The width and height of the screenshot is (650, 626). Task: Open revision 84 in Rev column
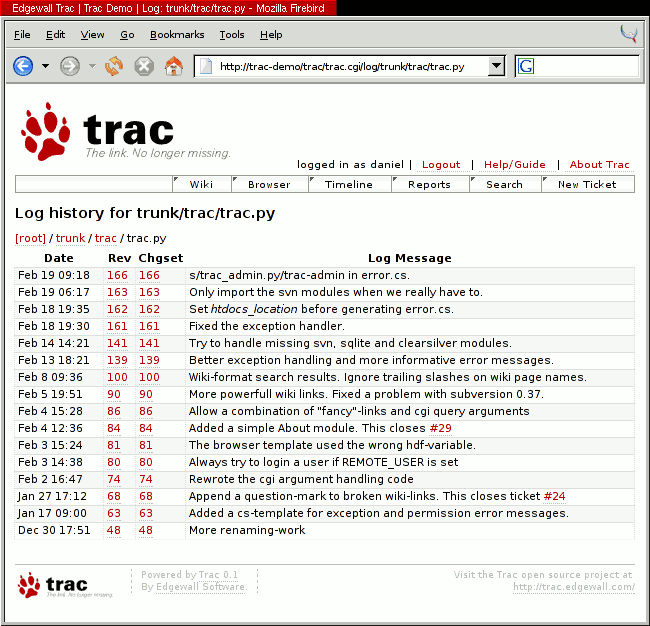click(x=114, y=428)
